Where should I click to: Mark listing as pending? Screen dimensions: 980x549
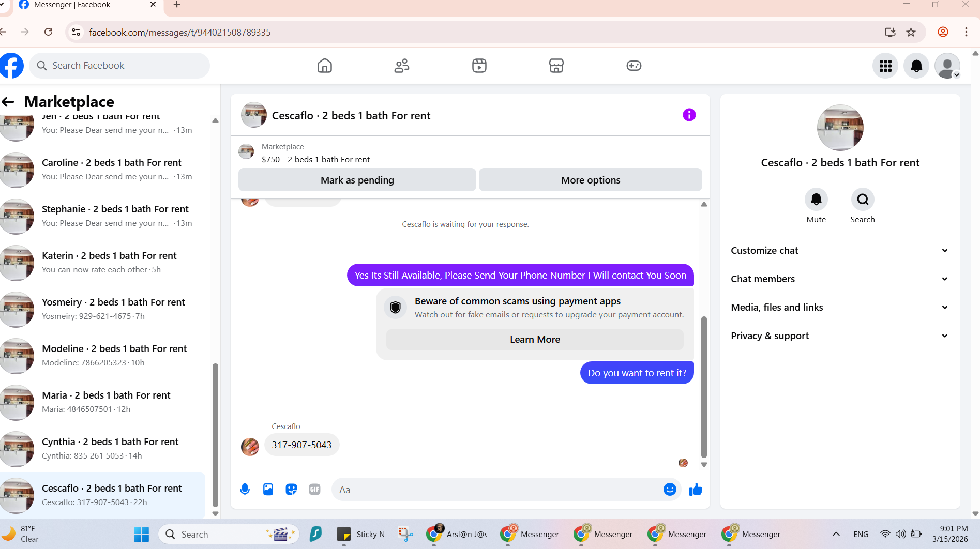click(357, 180)
